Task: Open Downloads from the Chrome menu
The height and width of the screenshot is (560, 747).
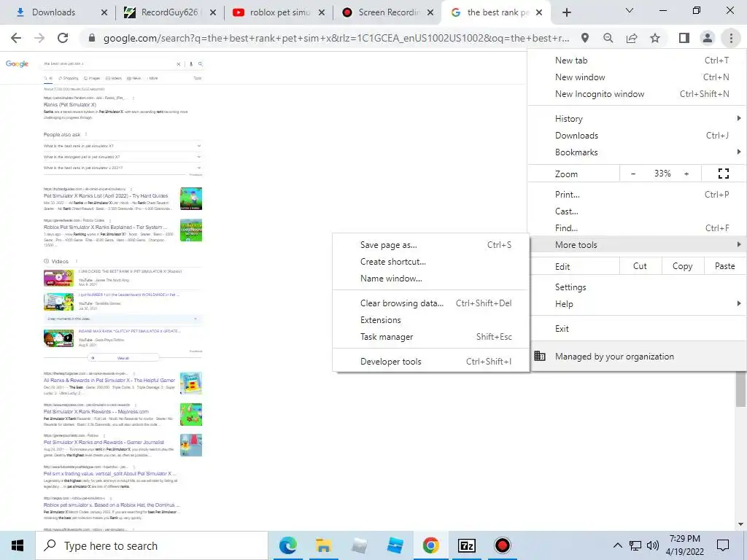Action: (637, 135)
